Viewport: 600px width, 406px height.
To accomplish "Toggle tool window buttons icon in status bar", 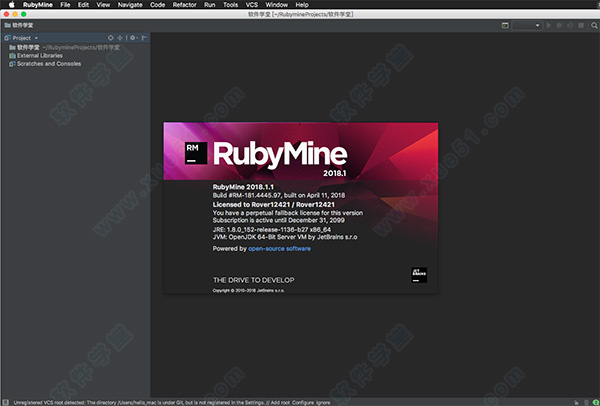I will coord(5,402).
